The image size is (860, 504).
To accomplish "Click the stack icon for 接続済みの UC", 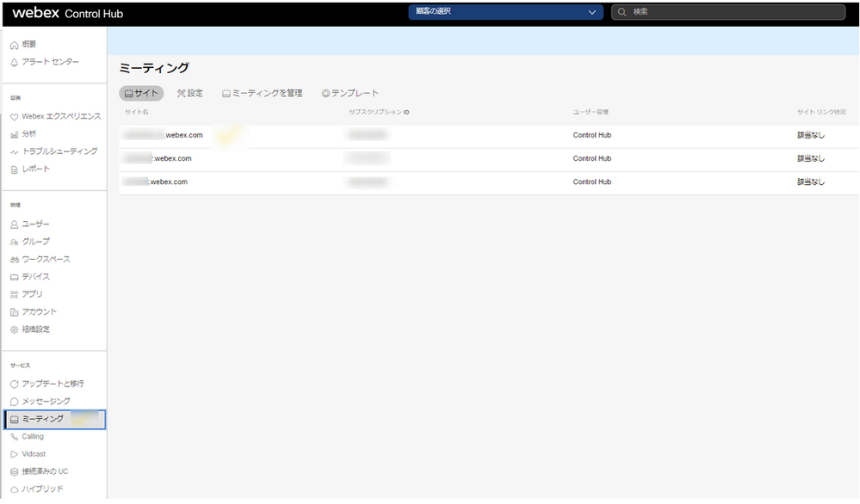I will click(15, 472).
